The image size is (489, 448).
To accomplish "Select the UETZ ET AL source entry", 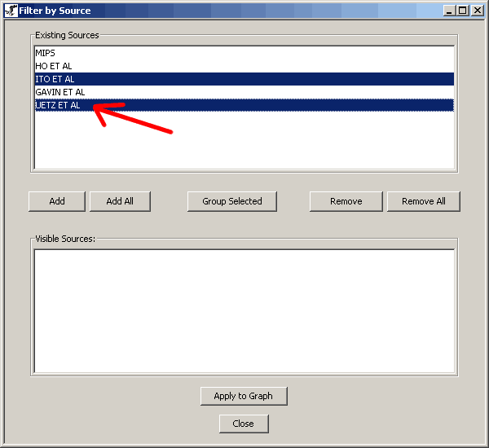I will tap(59, 105).
